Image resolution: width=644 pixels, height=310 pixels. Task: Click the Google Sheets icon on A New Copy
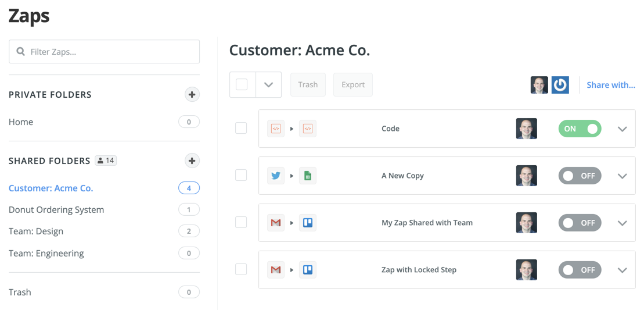308,176
